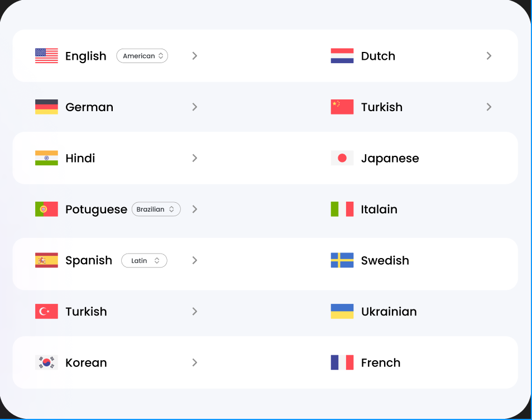
Task: Expand the Korean language entry chevron
Action: pyautogui.click(x=194, y=362)
